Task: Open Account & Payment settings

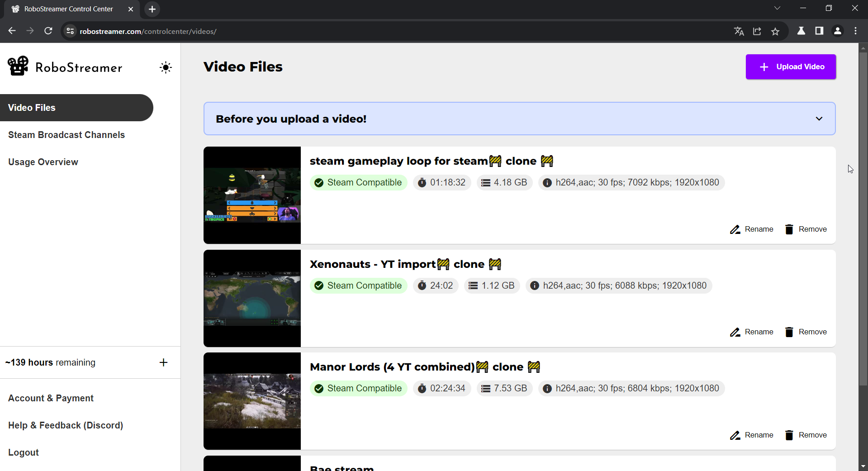Action: [x=51, y=398]
